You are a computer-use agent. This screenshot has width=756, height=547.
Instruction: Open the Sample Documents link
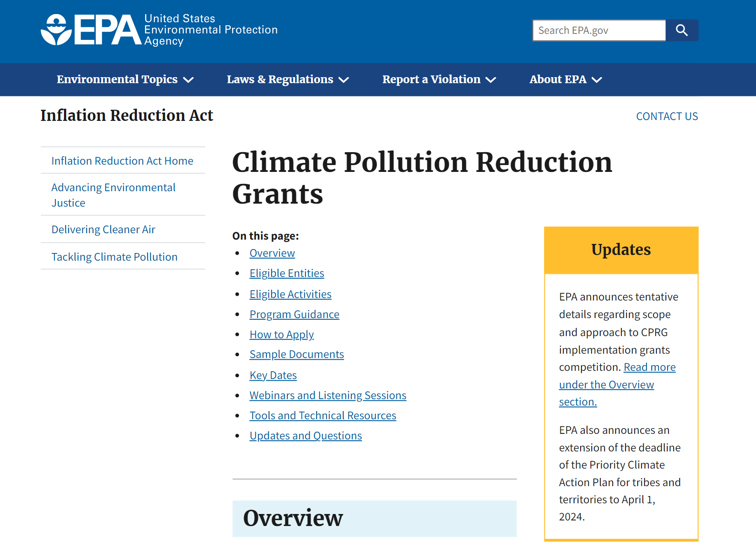point(296,355)
